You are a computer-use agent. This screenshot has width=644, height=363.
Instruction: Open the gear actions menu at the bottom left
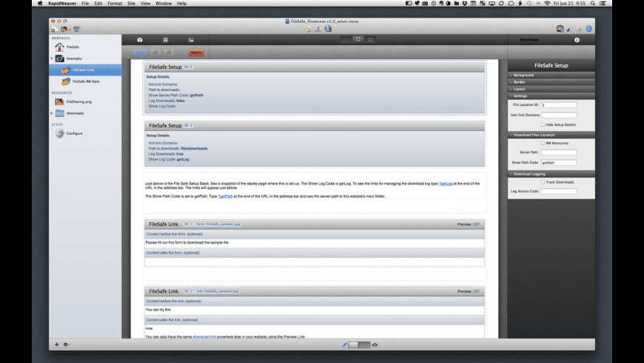[x=66, y=344]
